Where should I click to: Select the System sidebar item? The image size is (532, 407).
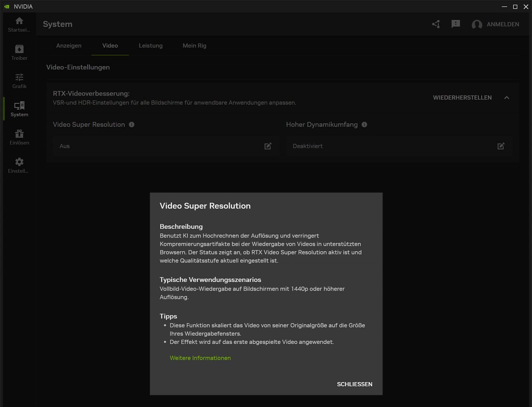click(x=19, y=109)
